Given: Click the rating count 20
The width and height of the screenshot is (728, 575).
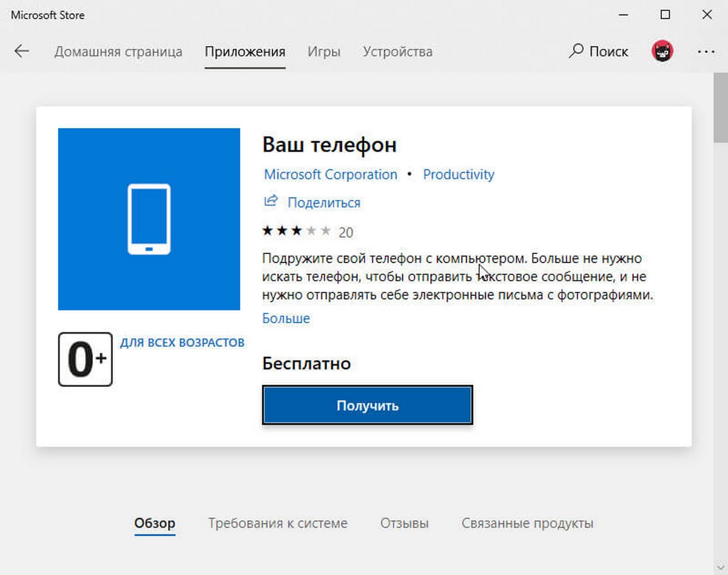Looking at the screenshot, I should 346,232.
